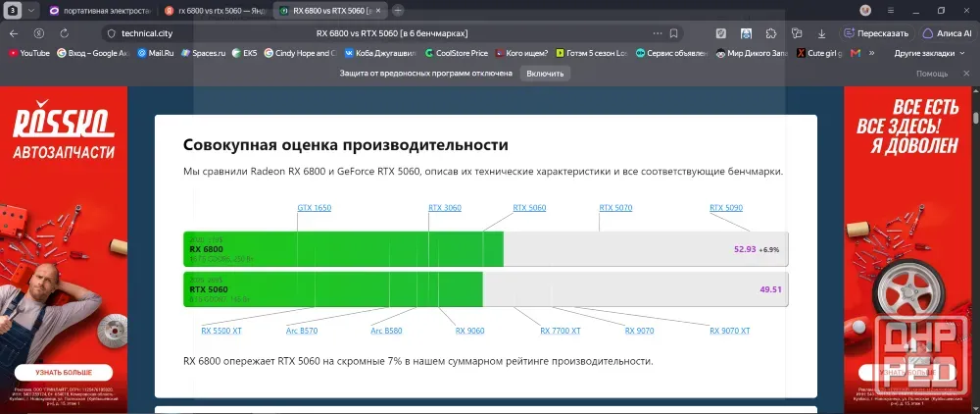Open the profile avatar icon
This screenshot has width=980, height=414.
click(x=865, y=11)
